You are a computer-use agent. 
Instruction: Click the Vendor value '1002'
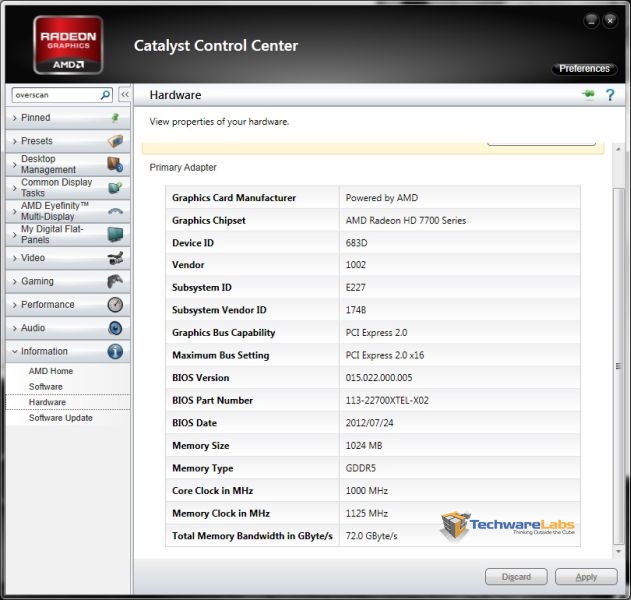(355, 265)
